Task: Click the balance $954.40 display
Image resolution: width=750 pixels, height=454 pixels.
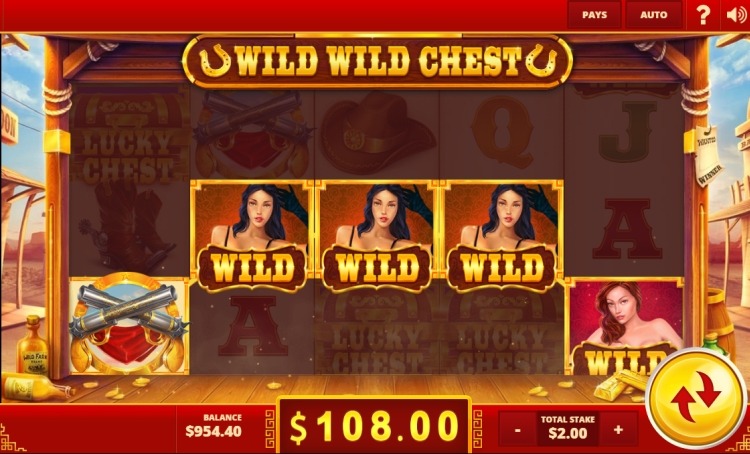Action: 213,426
